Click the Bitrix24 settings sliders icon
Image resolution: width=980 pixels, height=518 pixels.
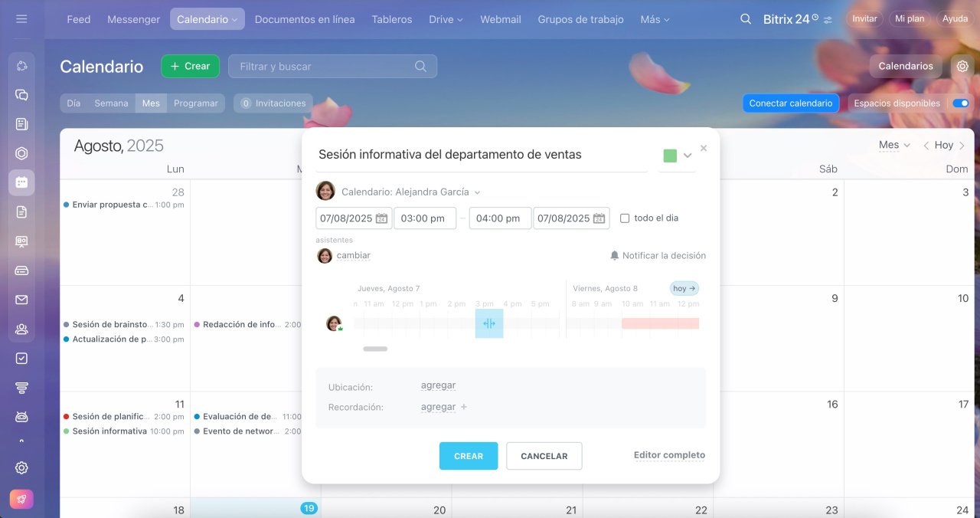pyautogui.click(x=828, y=19)
